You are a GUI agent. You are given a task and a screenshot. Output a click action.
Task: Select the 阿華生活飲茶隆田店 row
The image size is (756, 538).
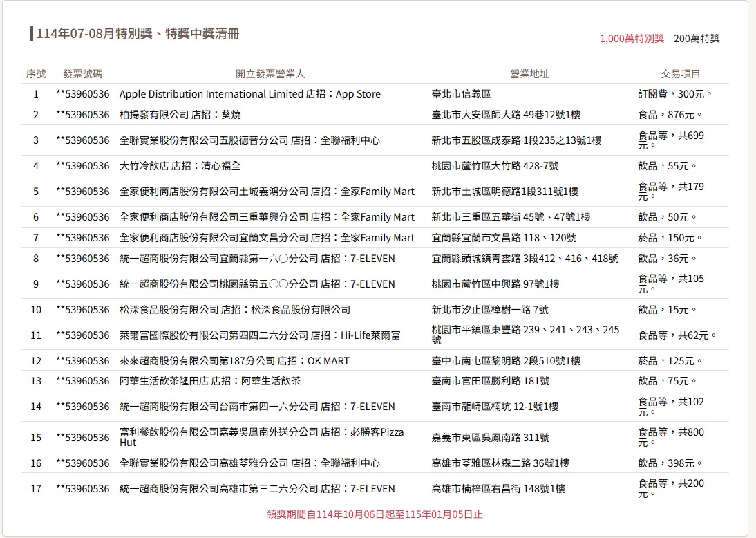pyautogui.click(x=209, y=381)
